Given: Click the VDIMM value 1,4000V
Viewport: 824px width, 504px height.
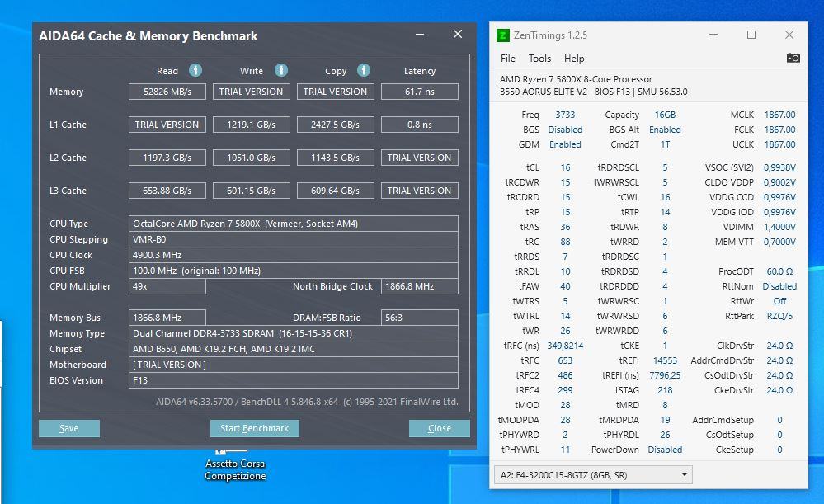Looking at the screenshot, I should click(x=779, y=227).
